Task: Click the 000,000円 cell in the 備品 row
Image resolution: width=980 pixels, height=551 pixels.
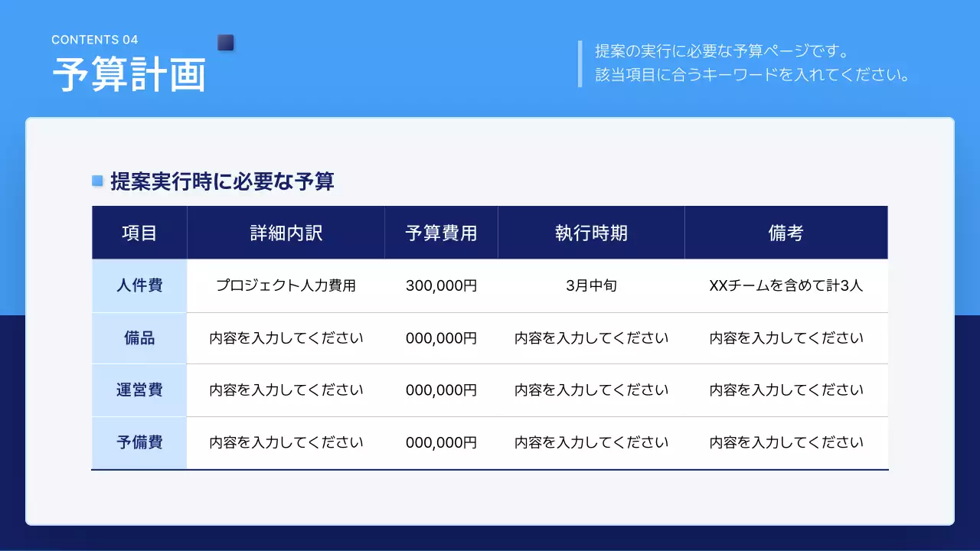Action: (x=441, y=338)
